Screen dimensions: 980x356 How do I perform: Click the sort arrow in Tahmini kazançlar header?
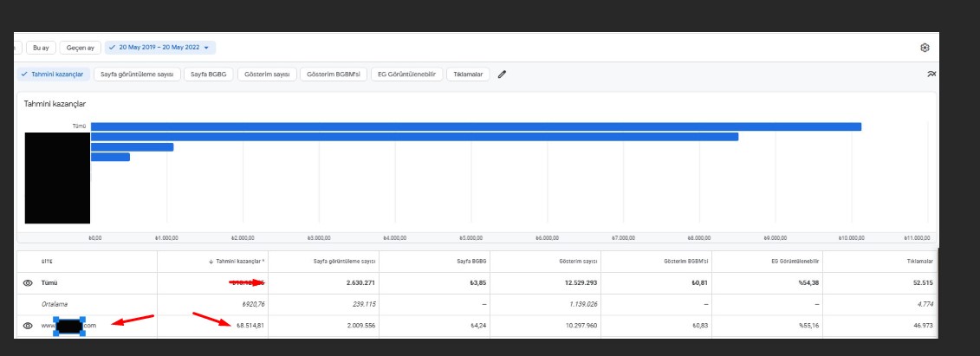[x=211, y=262]
